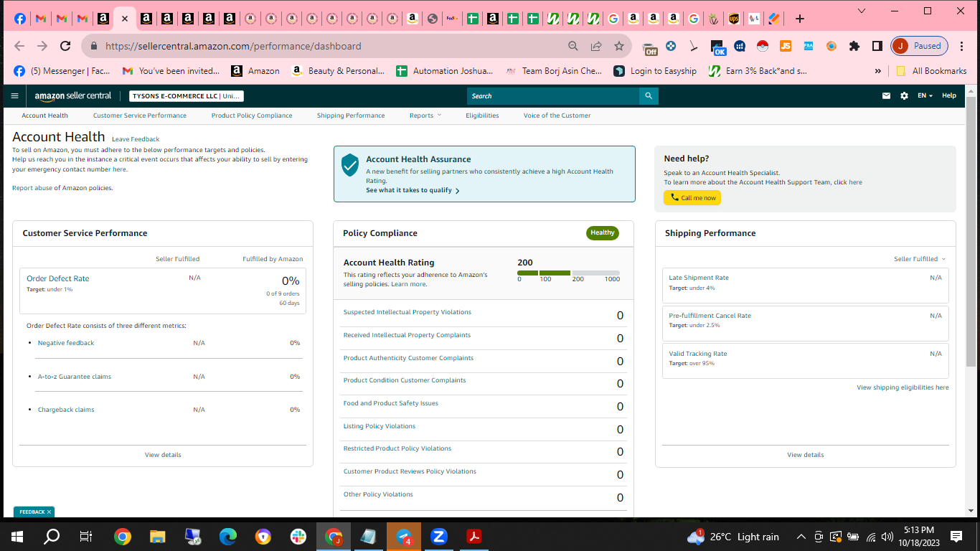980x551 pixels.
Task: Click the extension icon with OK badge
Action: tap(718, 47)
